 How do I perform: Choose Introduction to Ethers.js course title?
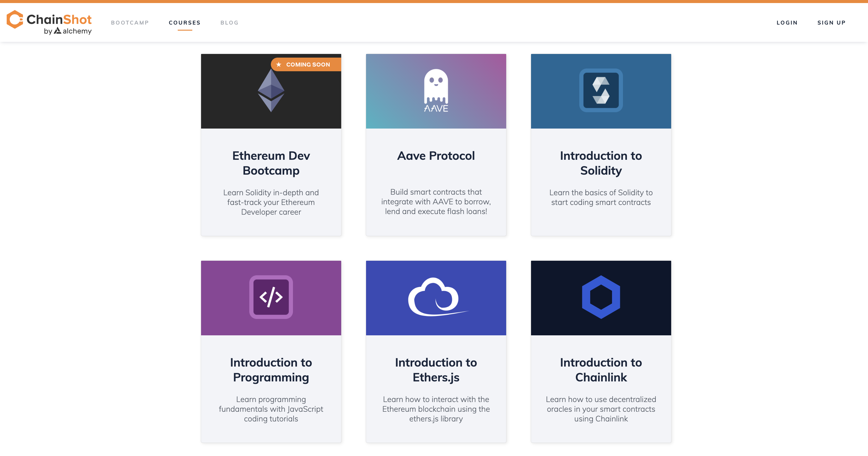click(436, 370)
